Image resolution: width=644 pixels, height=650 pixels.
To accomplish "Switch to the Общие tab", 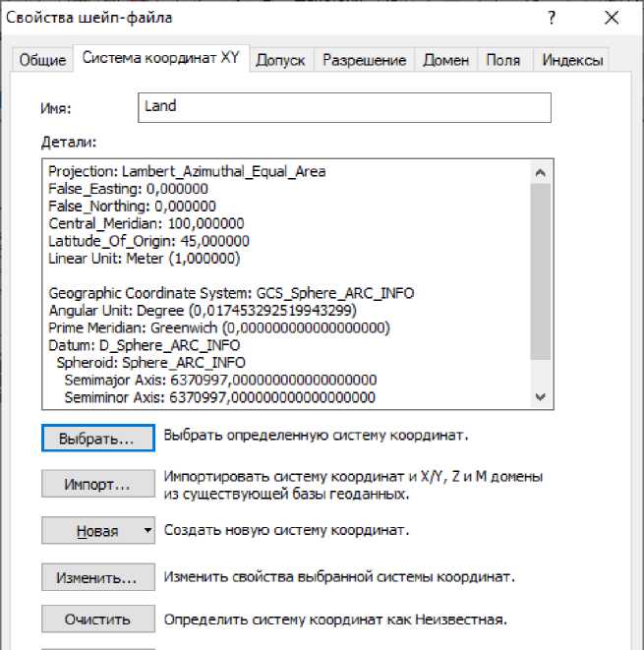I will pyautogui.click(x=42, y=60).
